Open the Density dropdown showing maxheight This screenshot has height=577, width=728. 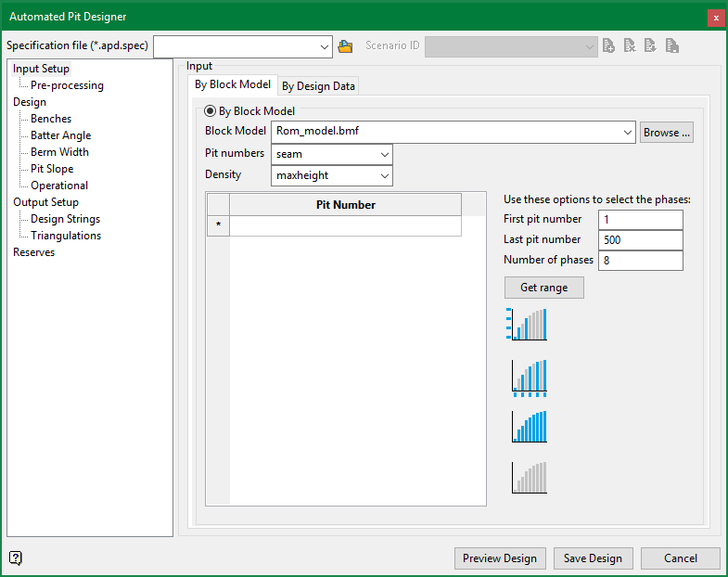click(x=384, y=175)
